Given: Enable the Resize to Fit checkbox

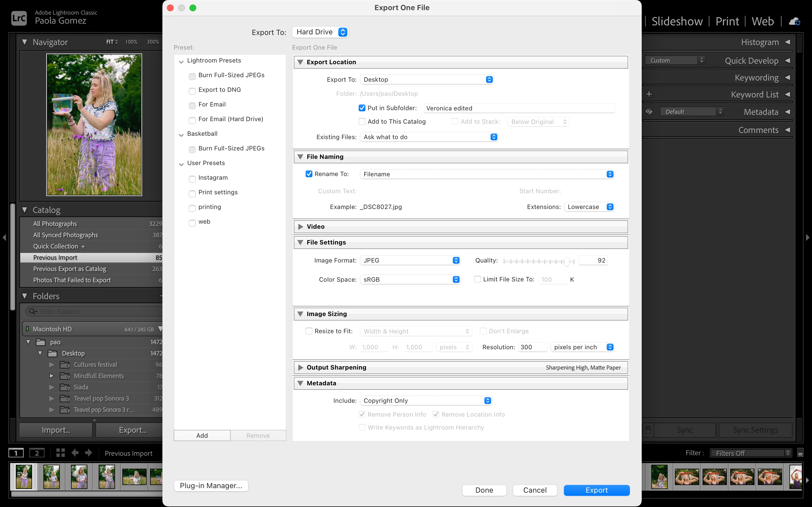Looking at the screenshot, I should 309,331.
